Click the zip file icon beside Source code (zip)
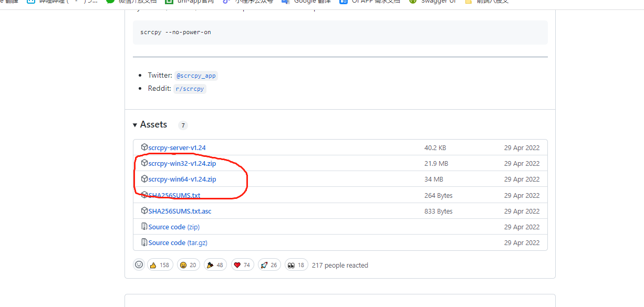Viewport: 644px width, 307px height. 144,226
